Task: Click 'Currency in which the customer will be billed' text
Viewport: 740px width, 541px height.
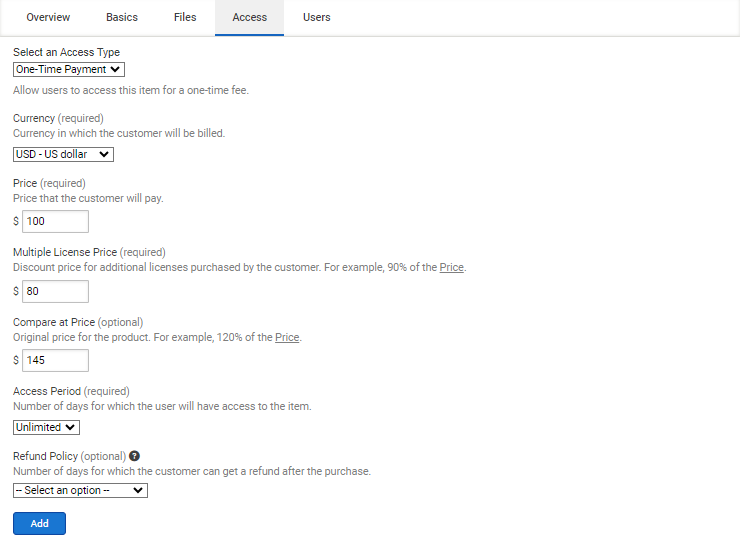Action: coord(119,134)
